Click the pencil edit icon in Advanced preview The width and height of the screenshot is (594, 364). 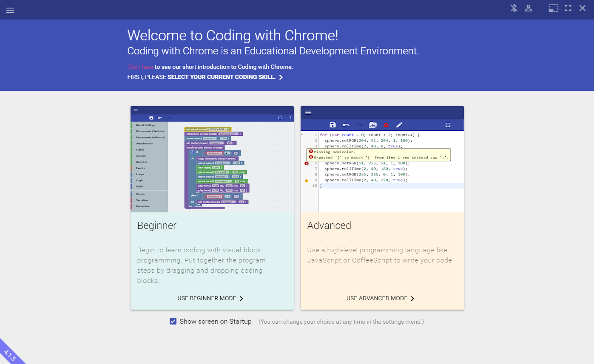pyautogui.click(x=399, y=125)
